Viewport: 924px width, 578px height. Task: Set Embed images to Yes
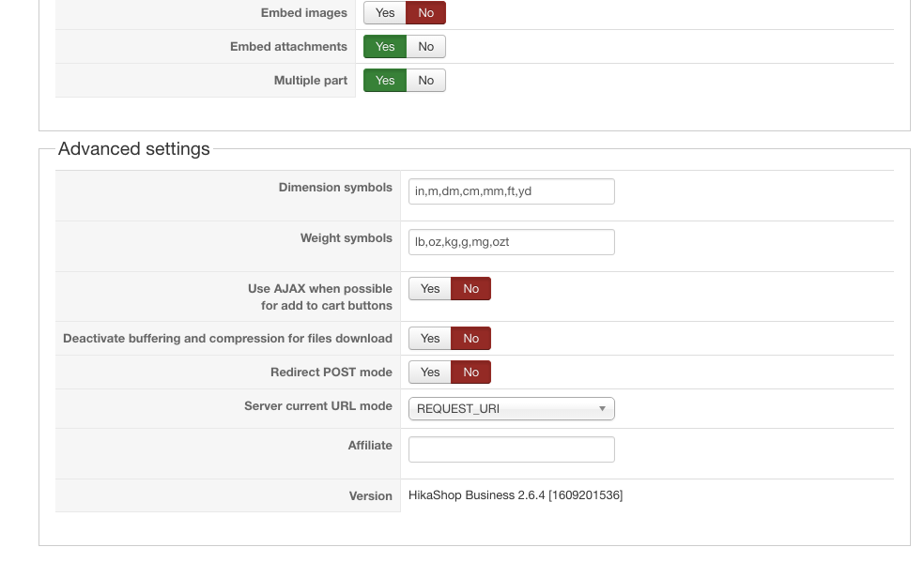[x=385, y=13]
